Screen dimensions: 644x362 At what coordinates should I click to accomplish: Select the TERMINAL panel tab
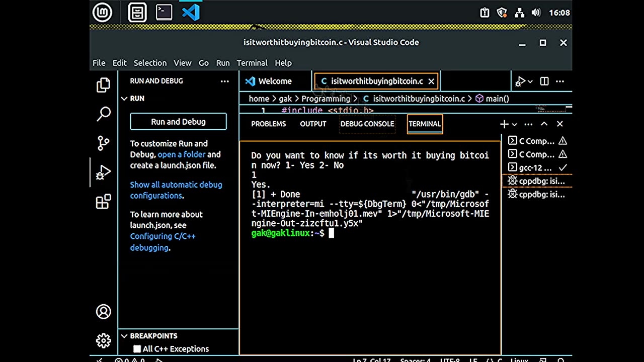(x=425, y=124)
